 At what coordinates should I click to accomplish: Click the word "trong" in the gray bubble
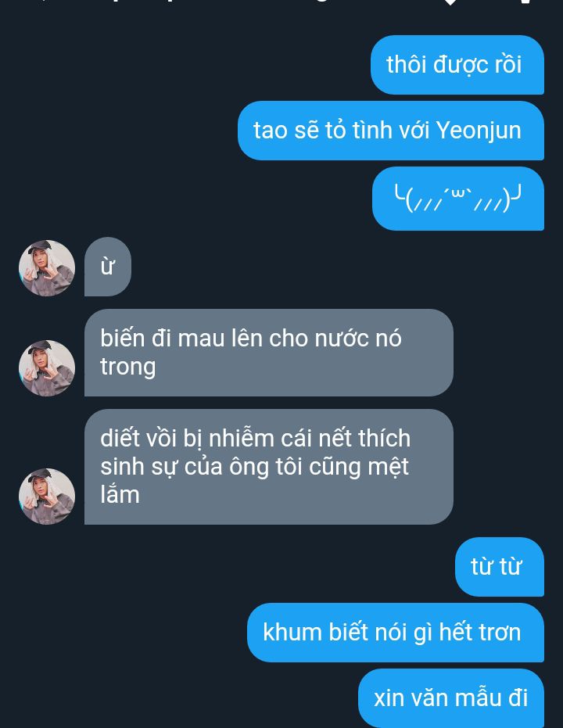pos(128,368)
